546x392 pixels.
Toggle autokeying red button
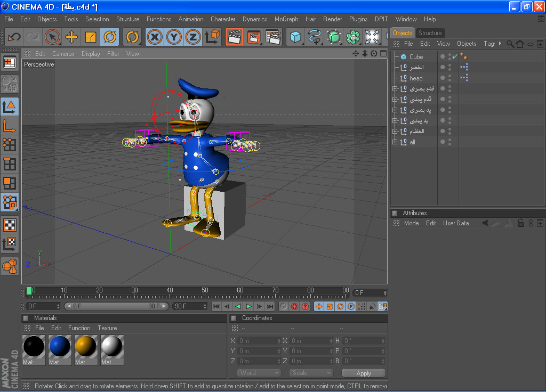point(294,306)
